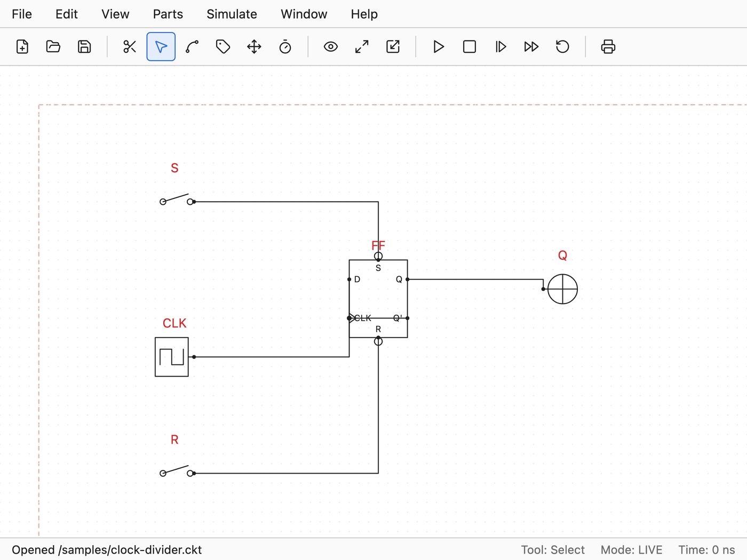
Task: Toggle the R switch on the canvas
Action: tap(177, 471)
